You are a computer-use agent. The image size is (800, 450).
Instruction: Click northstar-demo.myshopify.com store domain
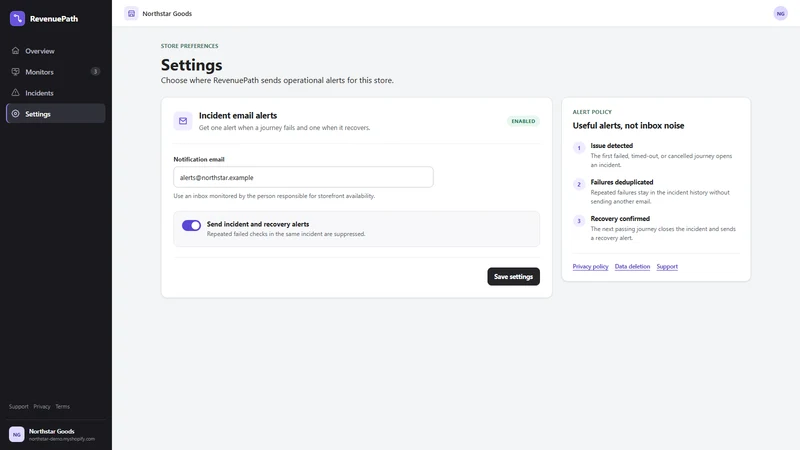[62, 439]
